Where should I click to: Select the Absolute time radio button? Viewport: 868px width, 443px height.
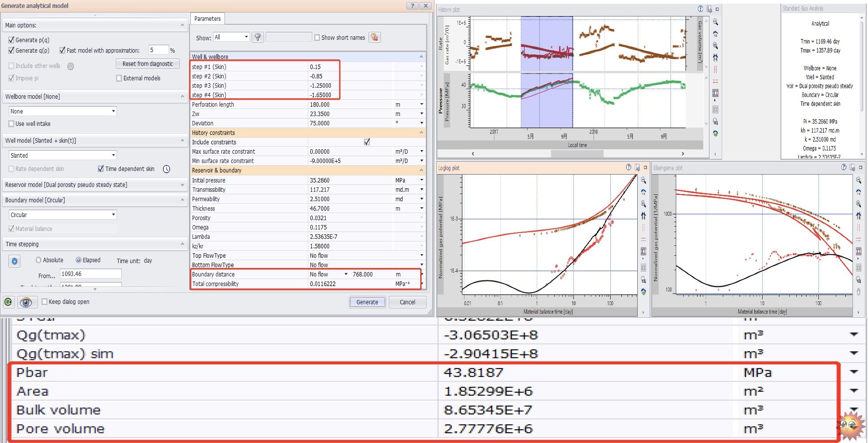point(39,260)
